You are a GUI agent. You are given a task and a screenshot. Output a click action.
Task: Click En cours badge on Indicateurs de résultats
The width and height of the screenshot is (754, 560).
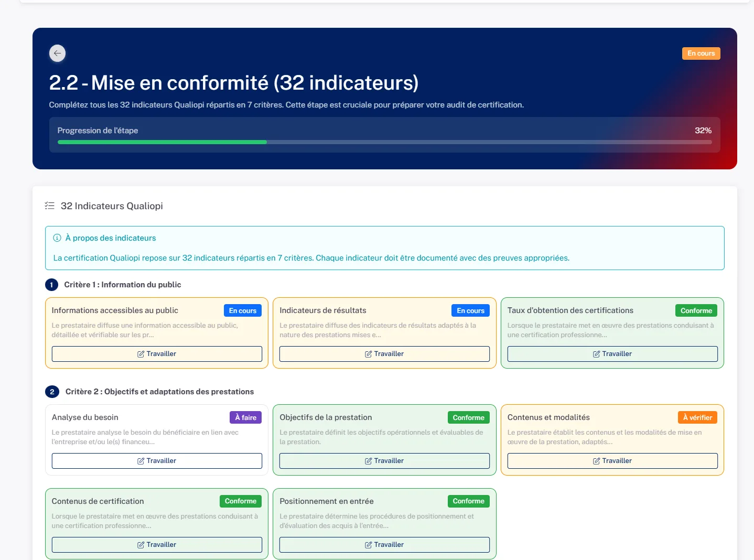point(470,310)
